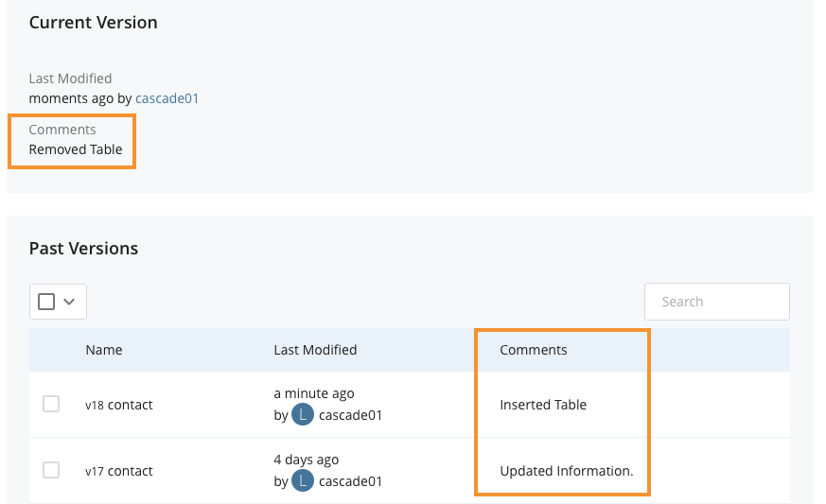
Task: Click cascade01 username in v17 row
Action: coord(350,481)
